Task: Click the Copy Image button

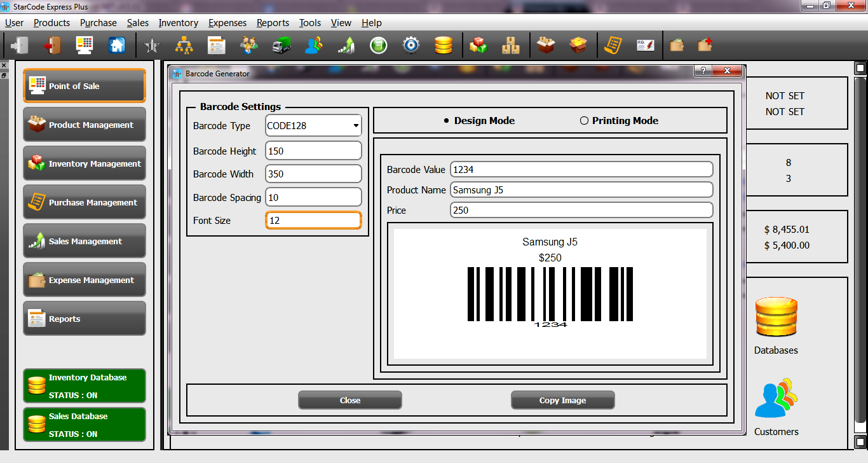Action: tap(563, 400)
